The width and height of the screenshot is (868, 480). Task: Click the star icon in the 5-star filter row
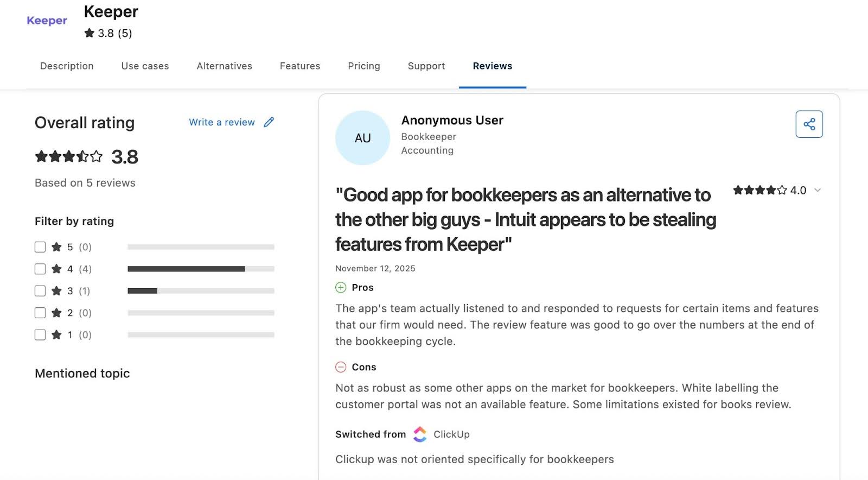(56, 247)
